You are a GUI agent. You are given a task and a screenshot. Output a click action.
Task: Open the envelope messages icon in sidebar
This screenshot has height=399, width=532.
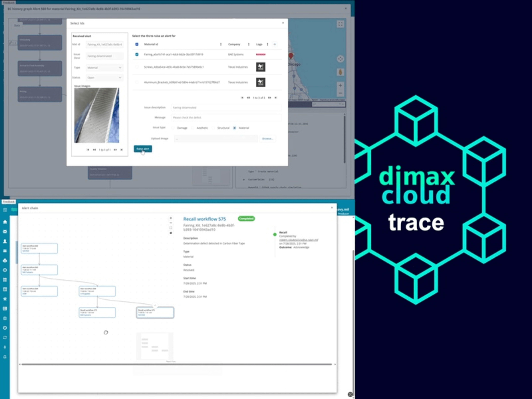pos(5,232)
